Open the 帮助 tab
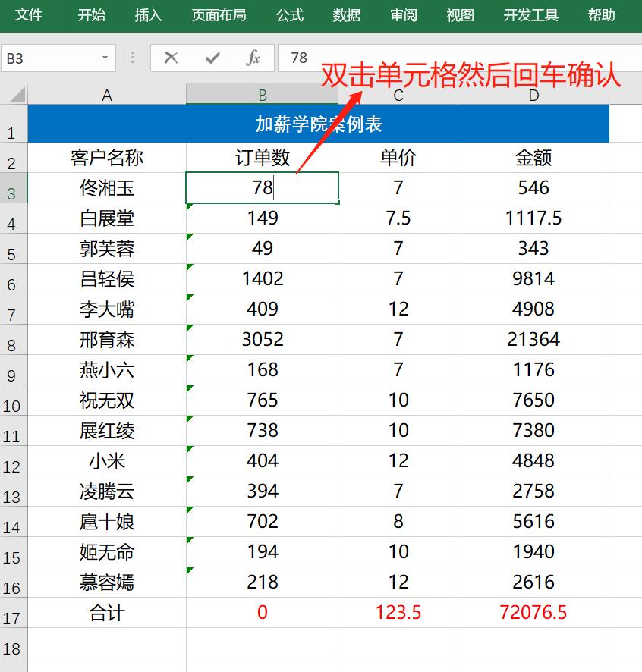Screen dimensions: 642x672 pos(601,15)
